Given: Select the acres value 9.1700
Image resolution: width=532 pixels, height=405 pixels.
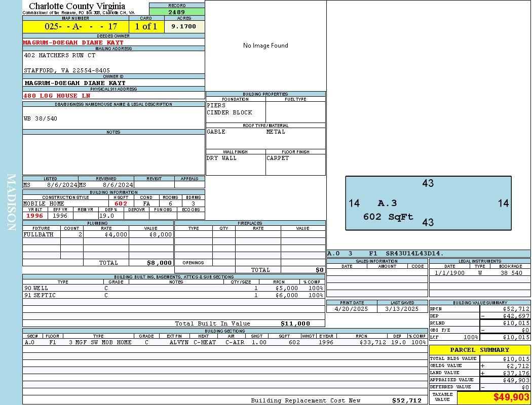Looking at the screenshot, I should pos(184,27).
